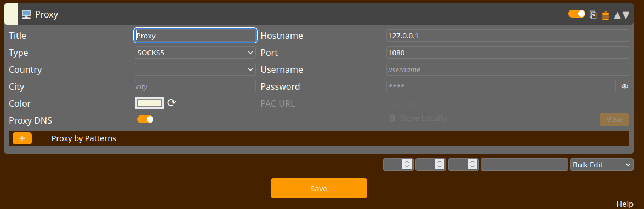
Task: Show password with the eye icon
Action: coord(624,86)
